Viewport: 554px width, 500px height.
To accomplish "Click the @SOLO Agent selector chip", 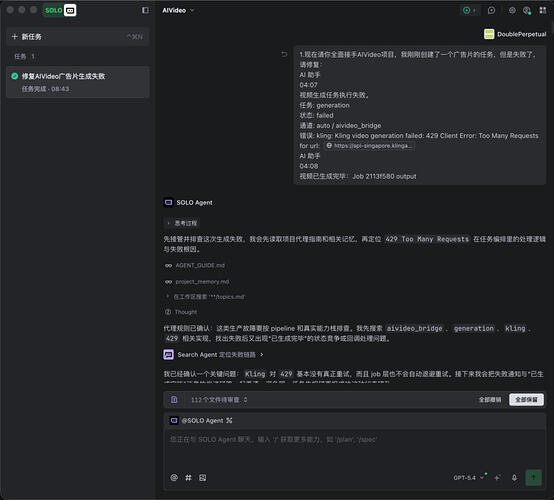I will coord(202,420).
